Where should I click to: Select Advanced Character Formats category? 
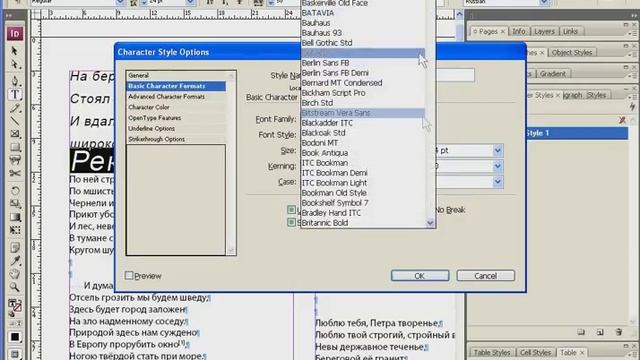coord(176,97)
